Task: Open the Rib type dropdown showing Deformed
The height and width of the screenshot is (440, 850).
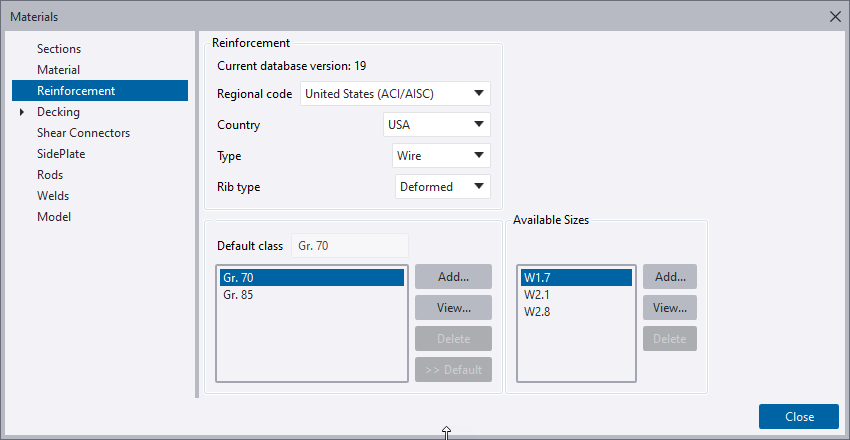Action: [442, 186]
